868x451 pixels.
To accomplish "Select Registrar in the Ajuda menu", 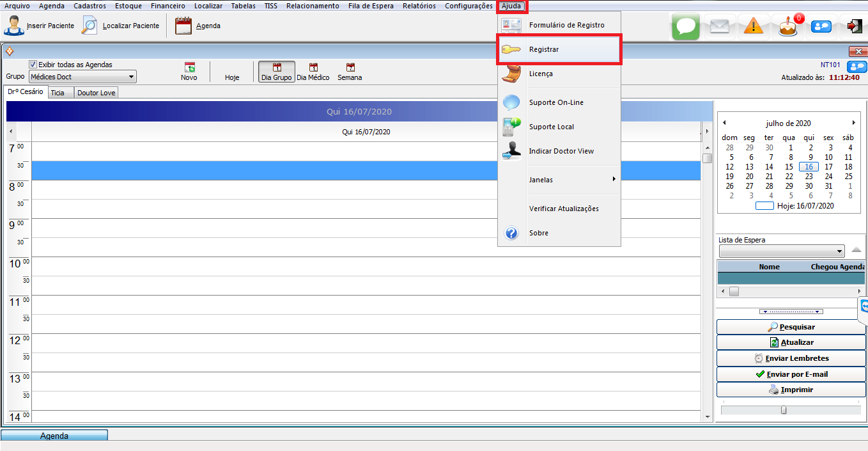I will (558, 50).
